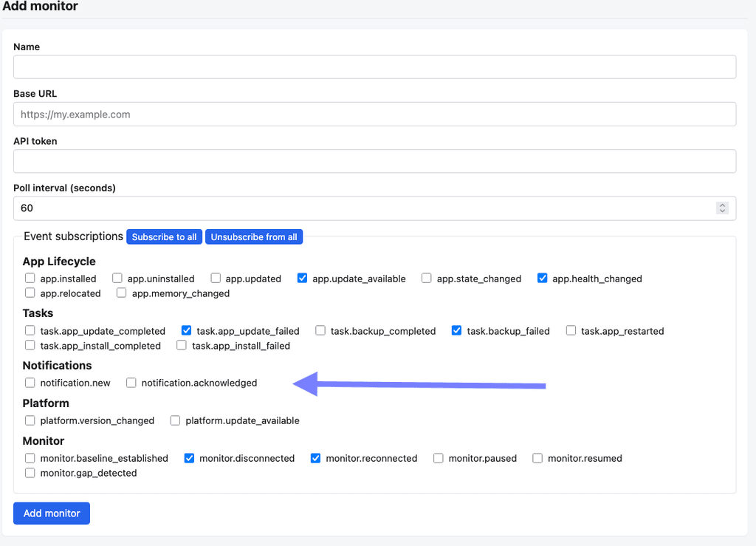Disable app.health_changed subscription
The image size is (756, 546).
pyautogui.click(x=543, y=279)
